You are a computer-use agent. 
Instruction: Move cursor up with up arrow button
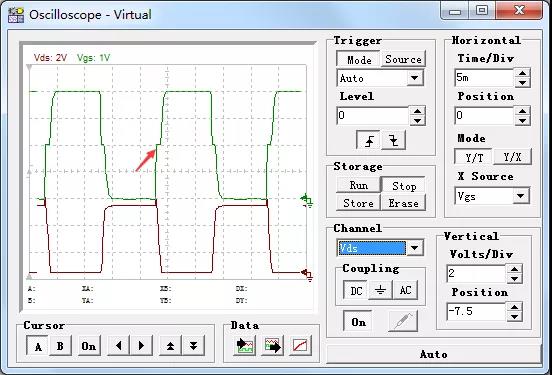pos(170,346)
